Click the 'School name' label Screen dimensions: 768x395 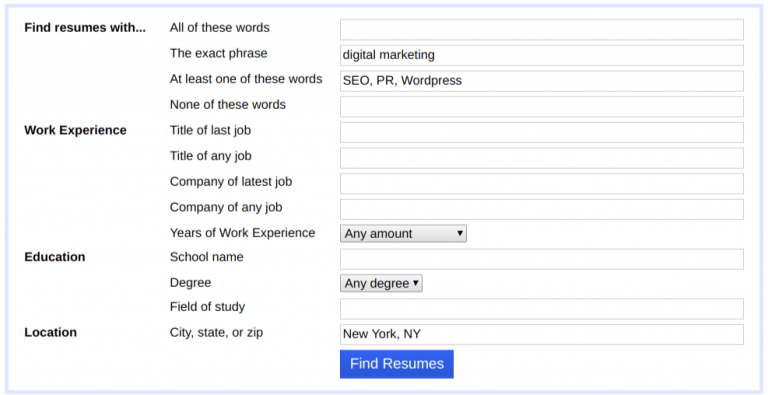[207, 257]
